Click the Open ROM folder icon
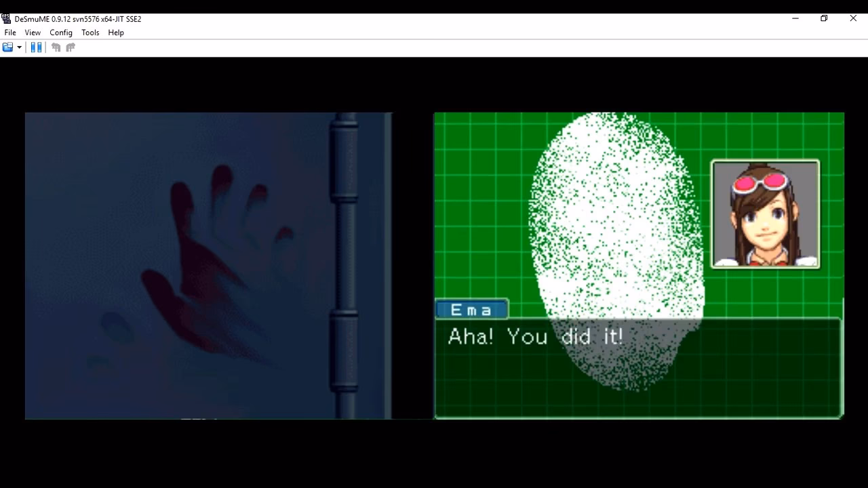 pos(8,47)
